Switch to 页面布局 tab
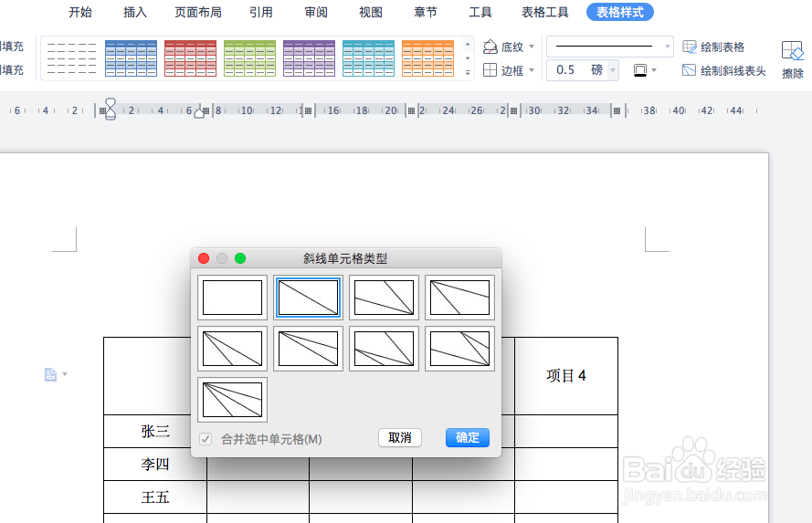The image size is (812, 523). 198,12
